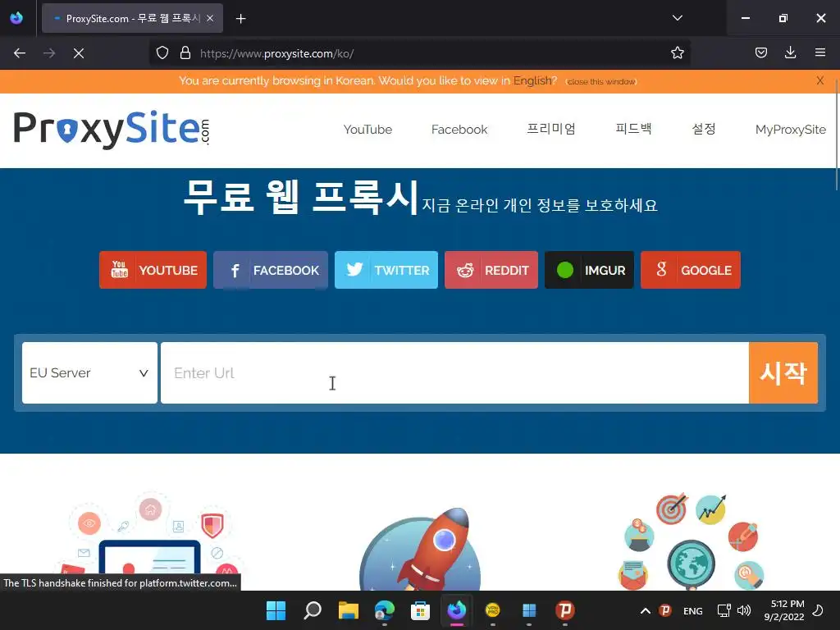Open the Pocket save icon
The width and height of the screenshot is (840, 630).
[760, 52]
